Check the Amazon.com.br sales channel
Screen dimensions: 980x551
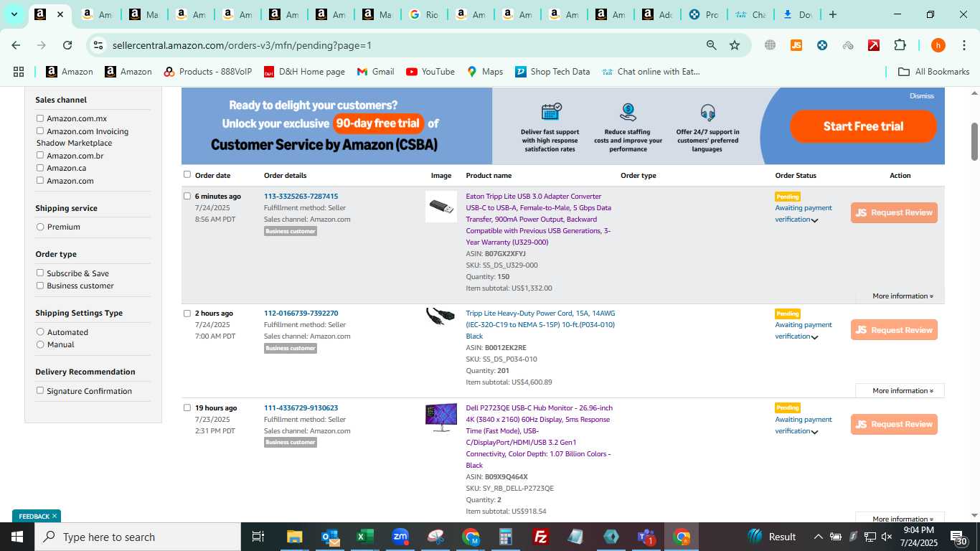[40, 156]
